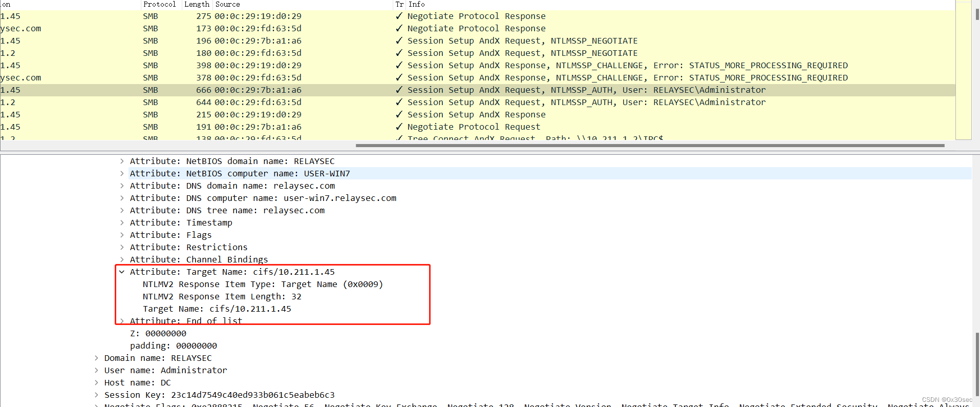Collapse the Target Name cifs attribute
Viewport: 980px width, 407px height.
(x=122, y=272)
